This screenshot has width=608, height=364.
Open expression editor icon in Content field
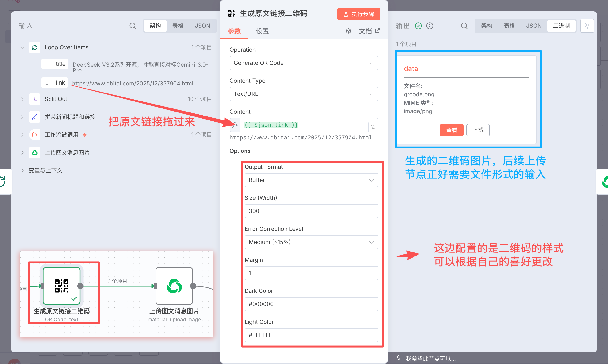tap(373, 127)
